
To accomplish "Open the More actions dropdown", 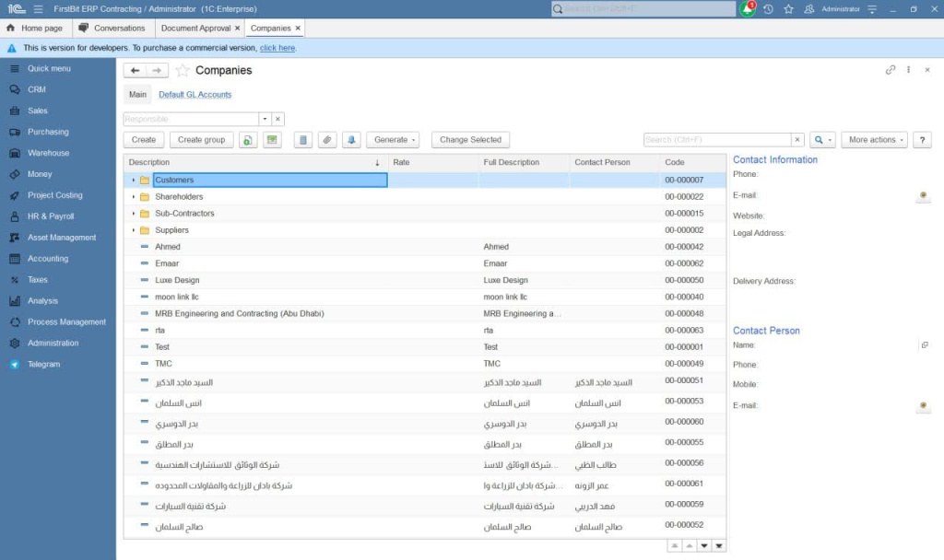I will tap(875, 140).
